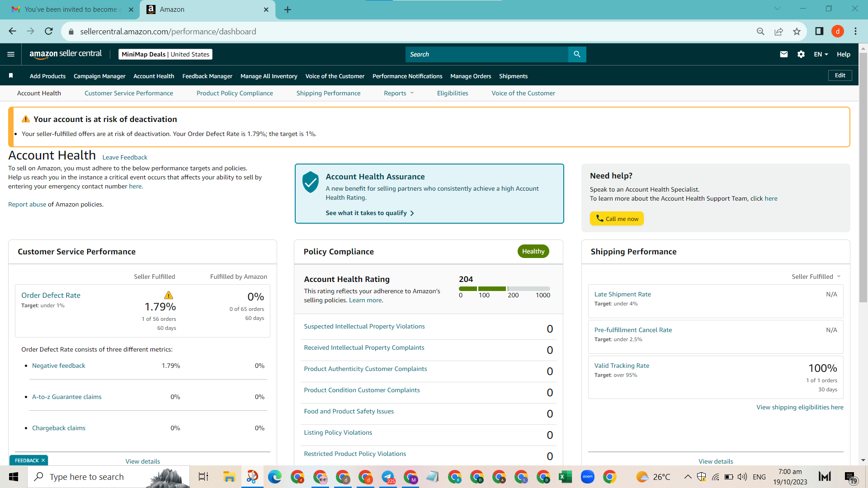Click the bookmark flag icon beside Add Products
The width and height of the screenshot is (868, 488).
pos(11,76)
